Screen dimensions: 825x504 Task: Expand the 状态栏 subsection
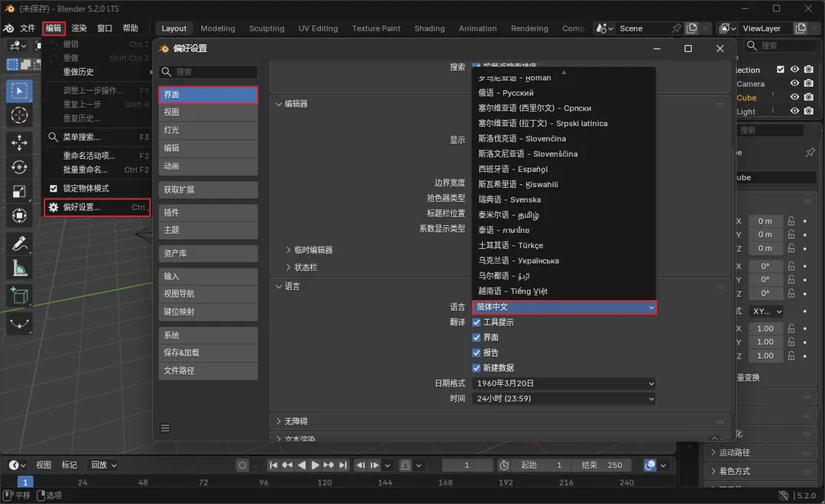[x=288, y=267]
